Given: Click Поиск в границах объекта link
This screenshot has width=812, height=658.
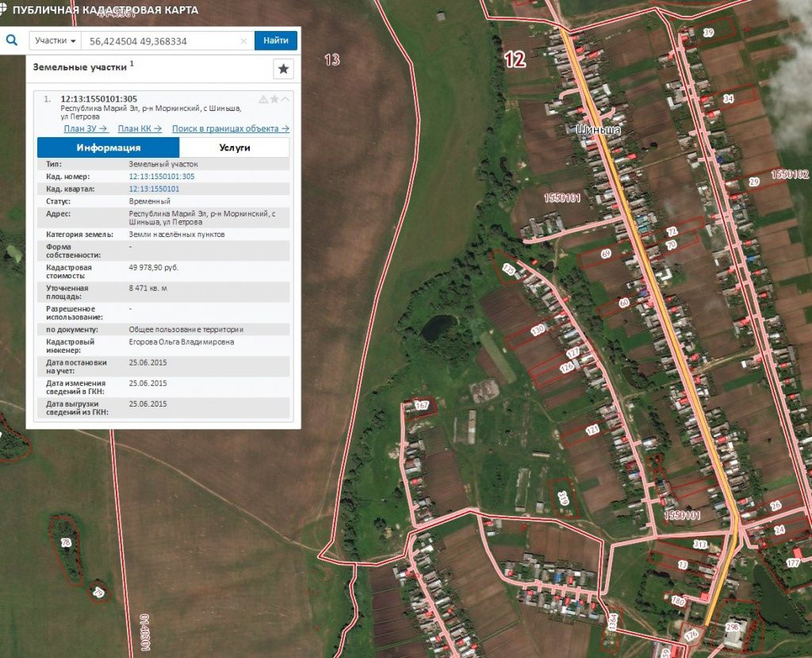Looking at the screenshot, I should [x=230, y=128].
